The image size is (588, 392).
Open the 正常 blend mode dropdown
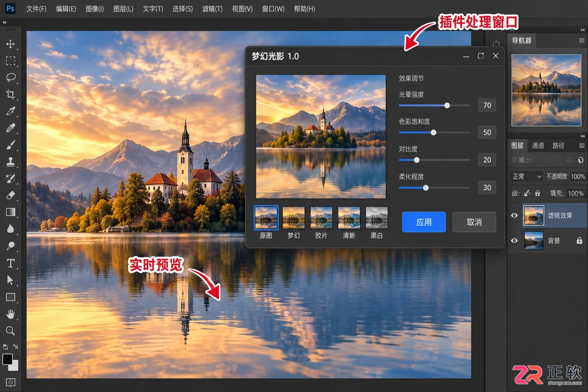point(527,176)
